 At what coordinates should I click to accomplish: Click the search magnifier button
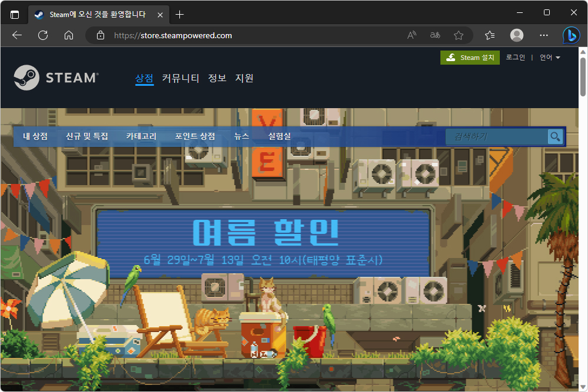(555, 137)
